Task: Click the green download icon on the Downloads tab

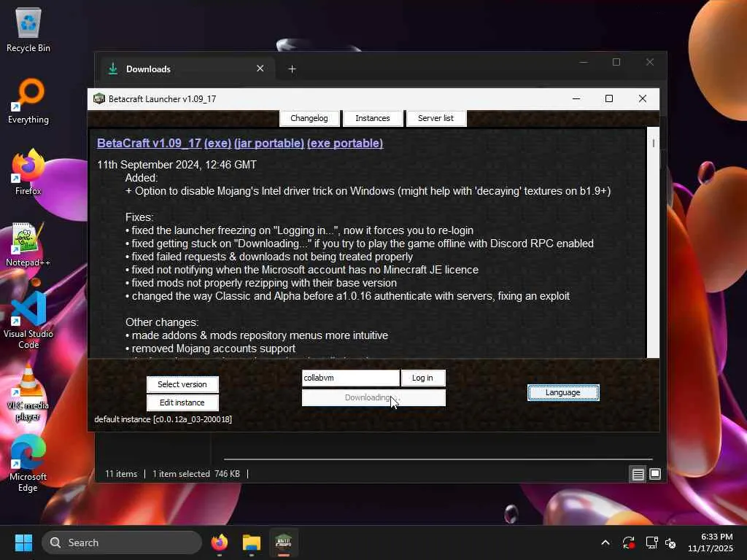Action: (113, 69)
